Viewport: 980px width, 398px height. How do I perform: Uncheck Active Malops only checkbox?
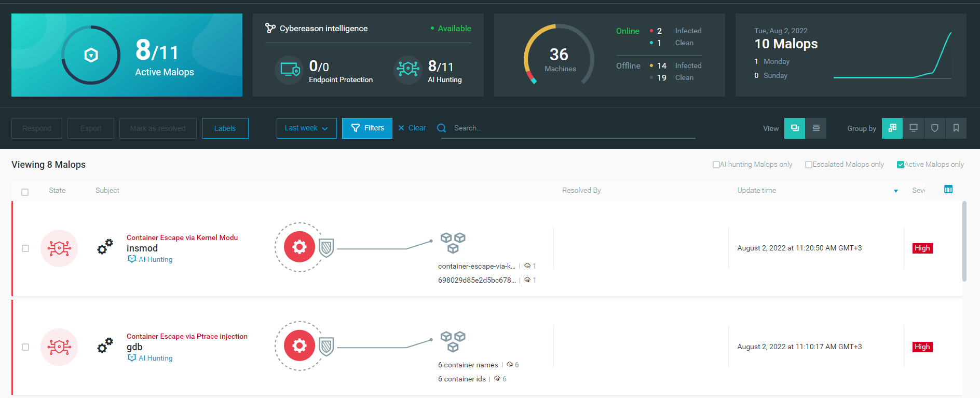901,165
